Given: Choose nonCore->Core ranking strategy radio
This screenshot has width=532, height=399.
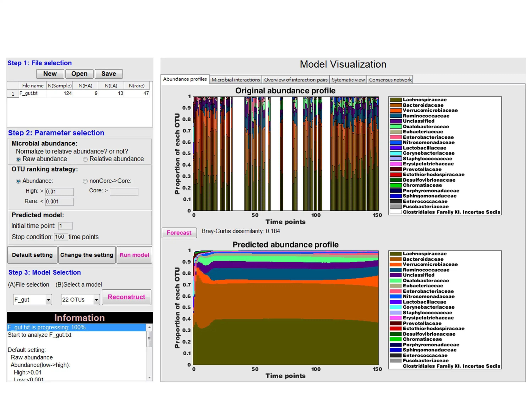Looking at the screenshot, I should [85, 181].
